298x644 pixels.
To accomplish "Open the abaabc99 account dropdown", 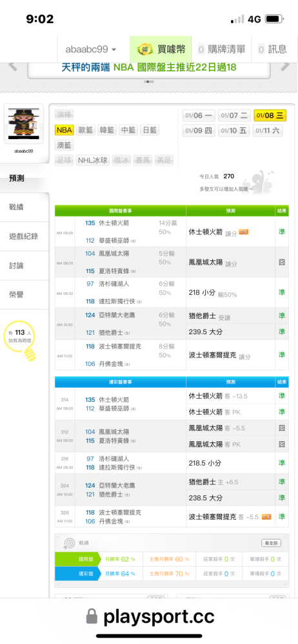I will click(x=91, y=50).
